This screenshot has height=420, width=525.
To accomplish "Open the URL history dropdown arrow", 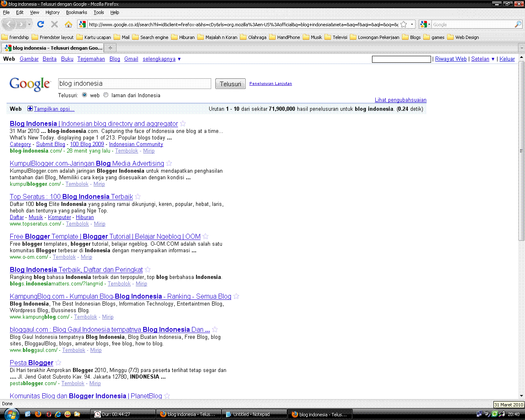I will pyautogui.click(x=412, y=25).
